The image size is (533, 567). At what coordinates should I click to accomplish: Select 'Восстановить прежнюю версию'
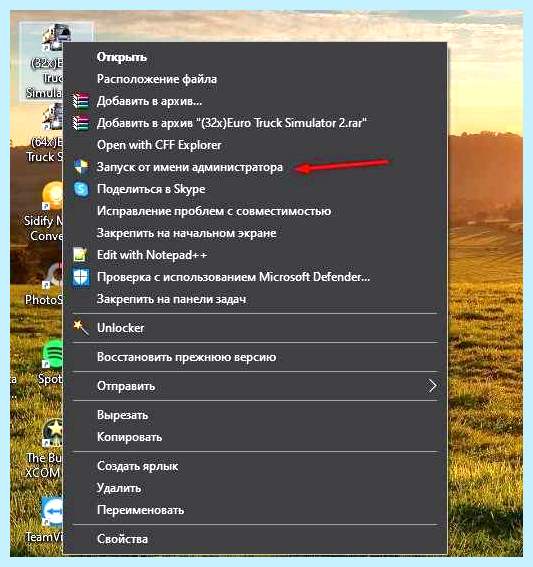pyautogui.click(x=255, y=357)
